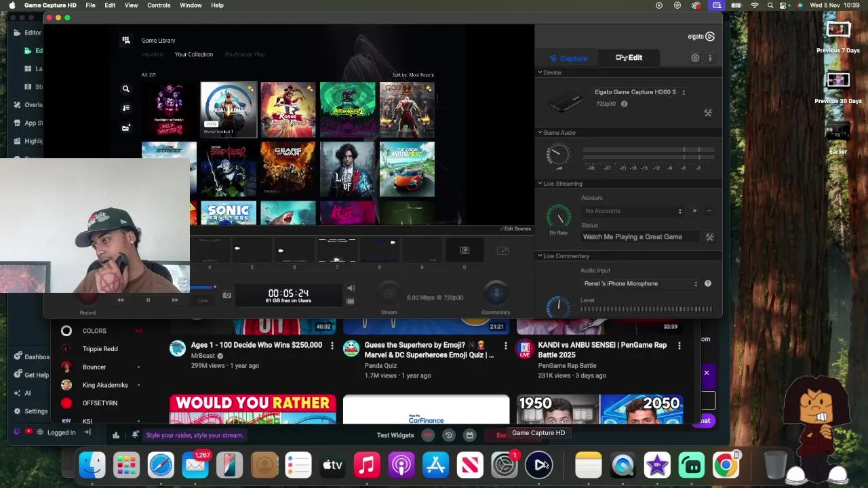Click the search icon in the Game Library
868x488 pixels.
point(125,89)
